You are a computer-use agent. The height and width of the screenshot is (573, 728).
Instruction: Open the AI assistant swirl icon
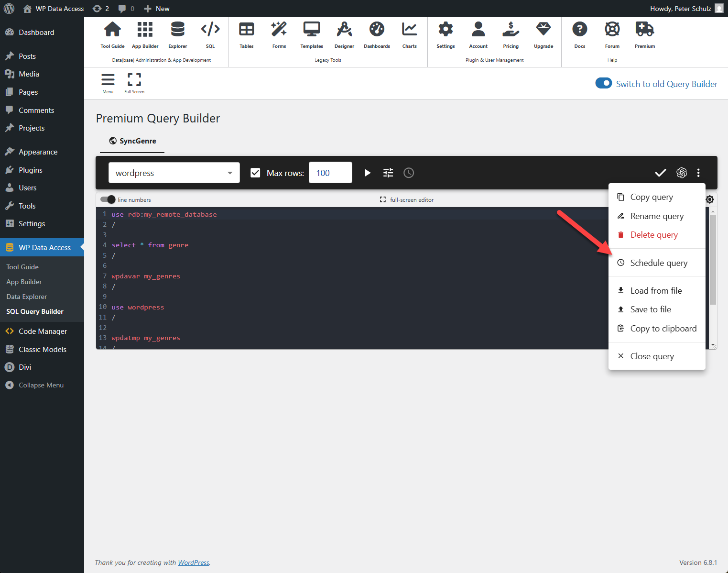(x=682, y=173)
